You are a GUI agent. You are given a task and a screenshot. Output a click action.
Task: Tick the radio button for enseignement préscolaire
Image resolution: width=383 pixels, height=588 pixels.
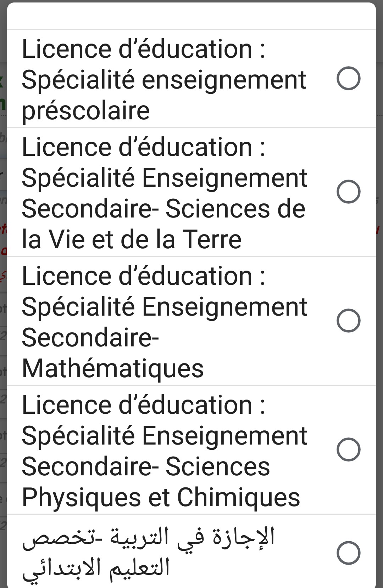pyautogui.click(x=348, y=78)
